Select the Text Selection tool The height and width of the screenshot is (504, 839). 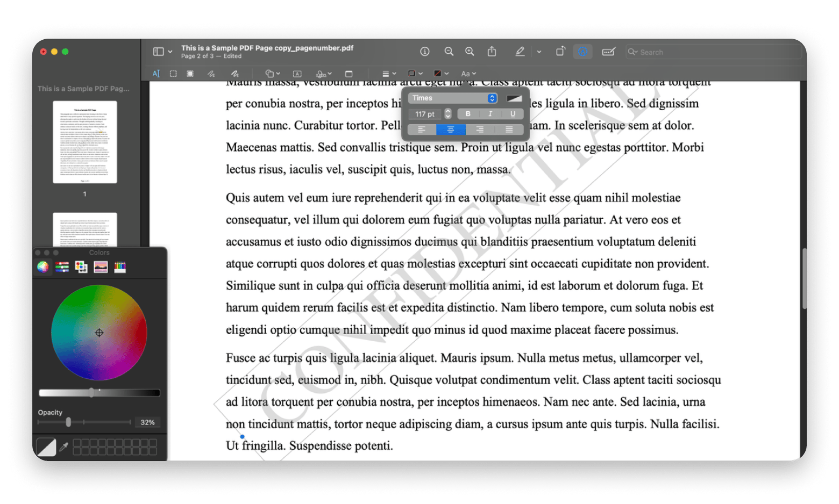pos(157,74)
